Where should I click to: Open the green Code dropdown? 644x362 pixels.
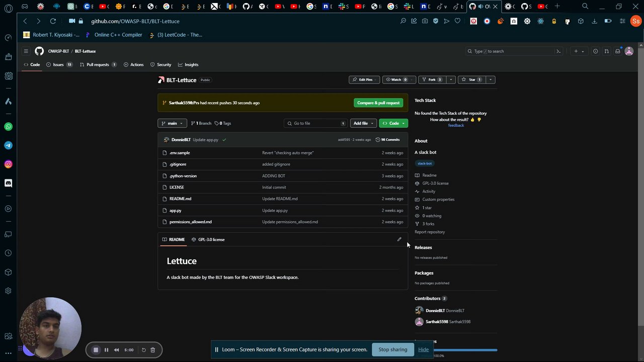pos(393,123)
